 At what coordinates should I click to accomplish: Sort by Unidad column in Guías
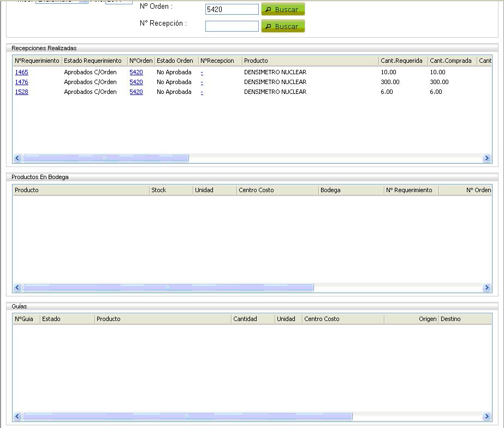coord(288,319)
